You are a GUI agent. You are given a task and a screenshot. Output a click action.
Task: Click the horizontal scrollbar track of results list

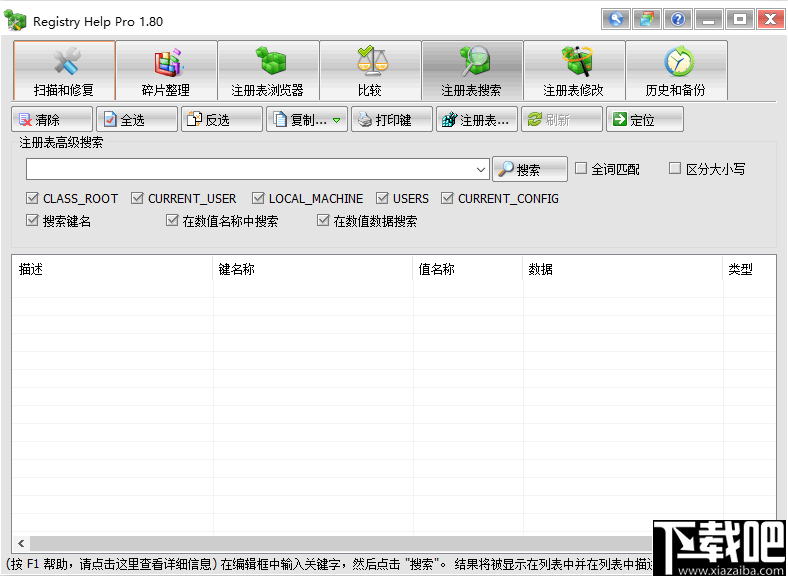coord(342,543)
